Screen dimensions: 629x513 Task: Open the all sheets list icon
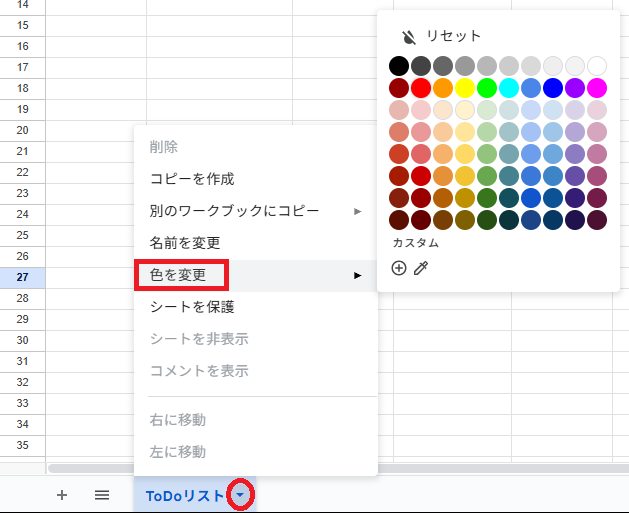(x=102, y=495)
